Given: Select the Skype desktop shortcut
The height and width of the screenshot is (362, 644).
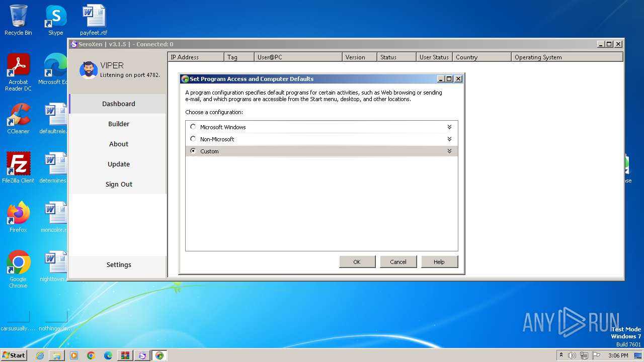Looking at the screenshot, I should pyautogui.click(x=55, y=20).
